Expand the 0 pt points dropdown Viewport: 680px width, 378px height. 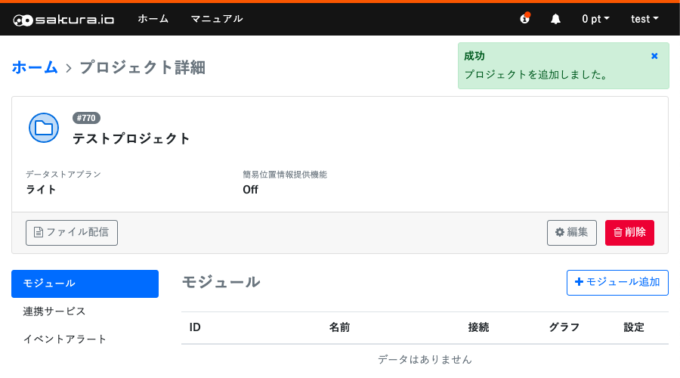(x=595, y=19)
